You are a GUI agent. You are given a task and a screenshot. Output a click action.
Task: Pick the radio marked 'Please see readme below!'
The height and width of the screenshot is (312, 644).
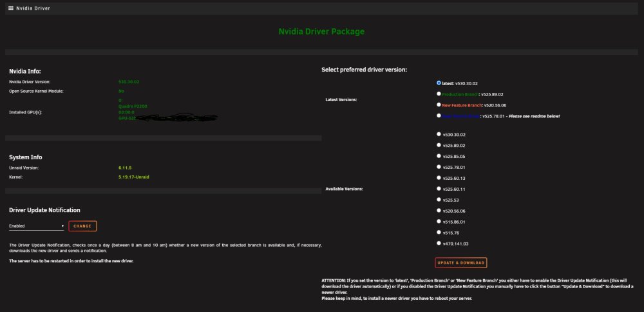pyautogui.click(x=439, y=115)
